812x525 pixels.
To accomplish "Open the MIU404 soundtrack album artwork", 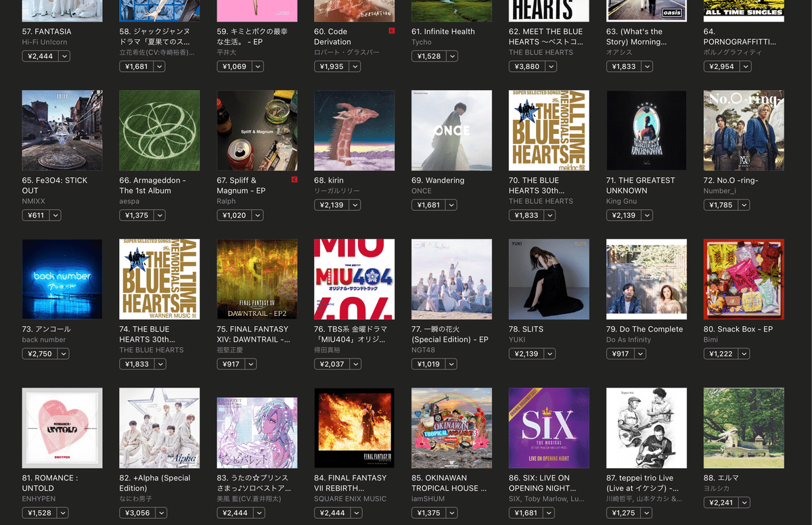I will tap(355, 279).
